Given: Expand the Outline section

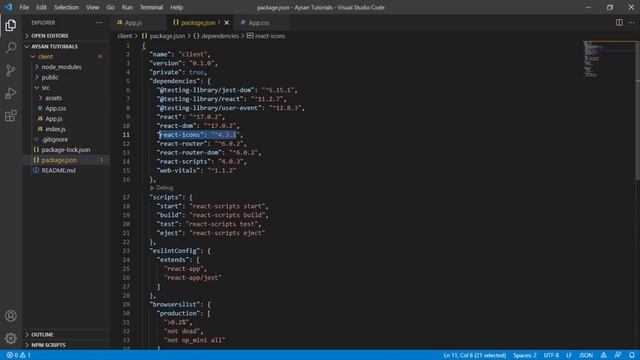Looking at the screenshot, I should pos(66,334).
